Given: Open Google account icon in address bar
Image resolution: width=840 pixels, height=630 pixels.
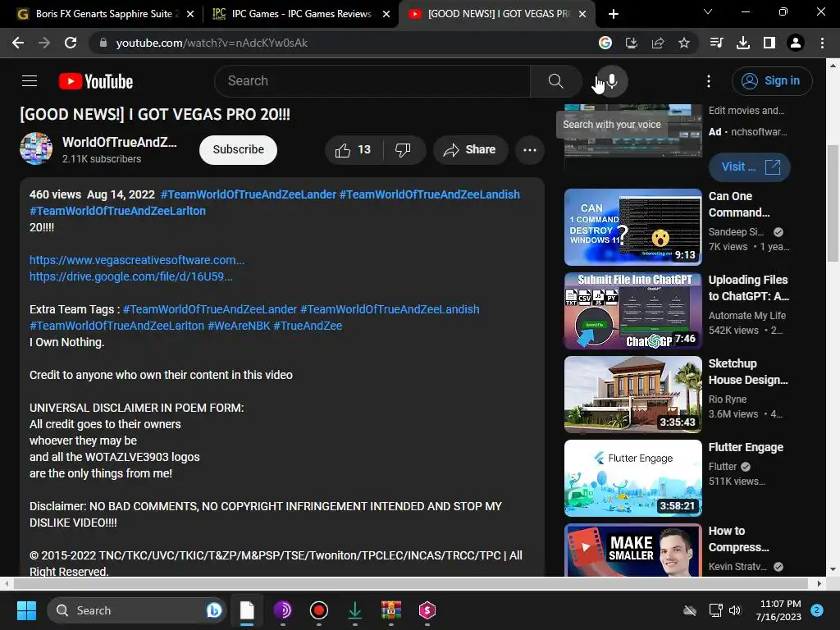Looking at the screenshot, I should (605, 43).
